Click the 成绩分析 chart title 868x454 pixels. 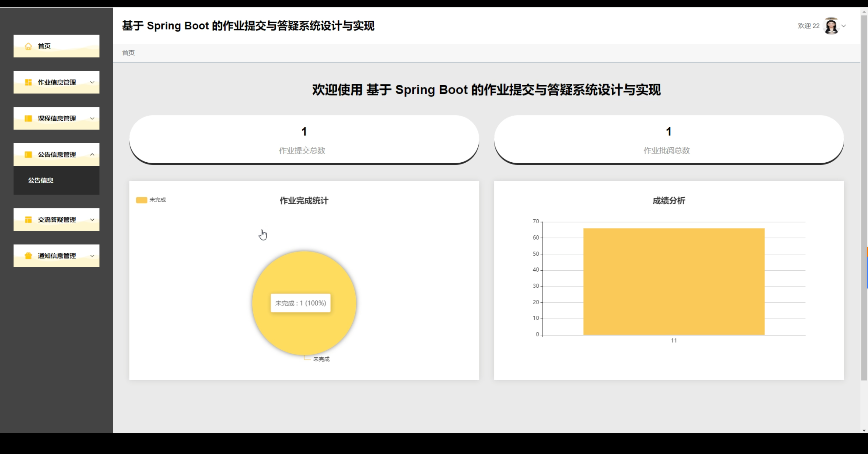click(x=669, y=201)
